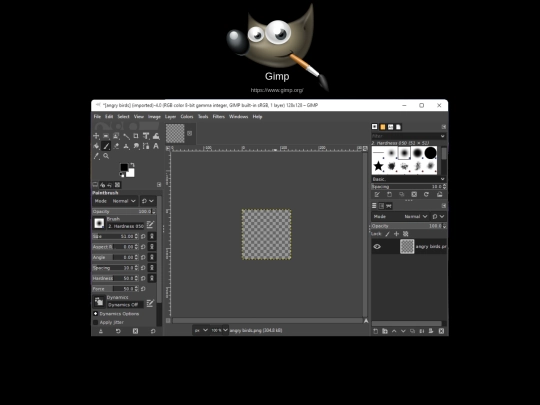
Task: Toggle the Lock pixels brush icon
Action: pos(387,234)
